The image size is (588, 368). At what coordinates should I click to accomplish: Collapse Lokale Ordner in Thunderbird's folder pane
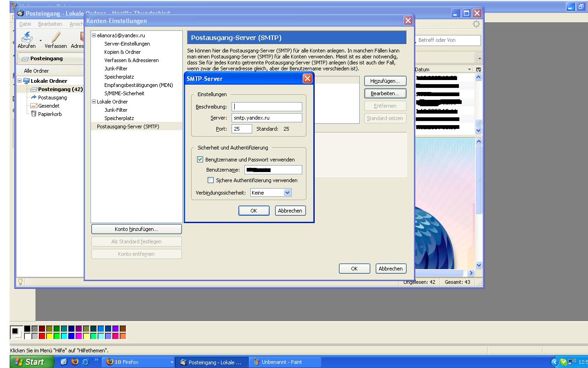(x=20, y=81)
